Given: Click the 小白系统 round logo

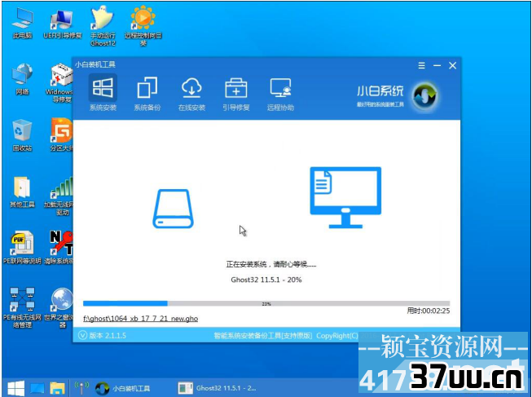Looking at the screenshot, I should (425, 95).
